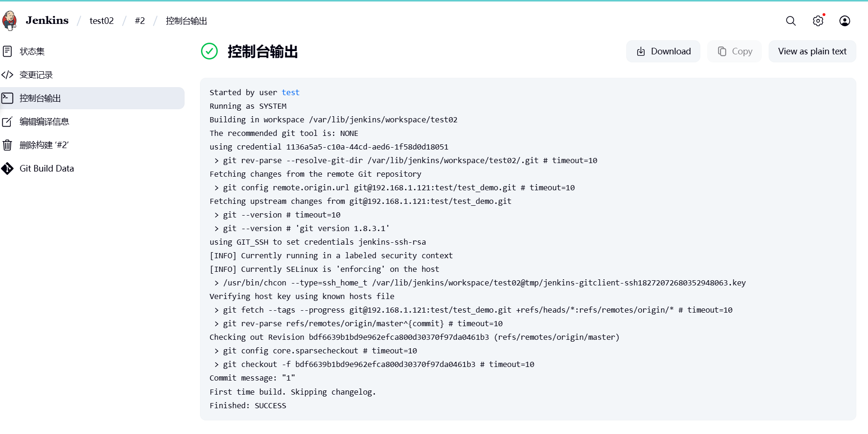The width and height of the screenshot is (868, 434).
Task: Click the 变更记录 code brackets icon
Action: click(7, 75)
